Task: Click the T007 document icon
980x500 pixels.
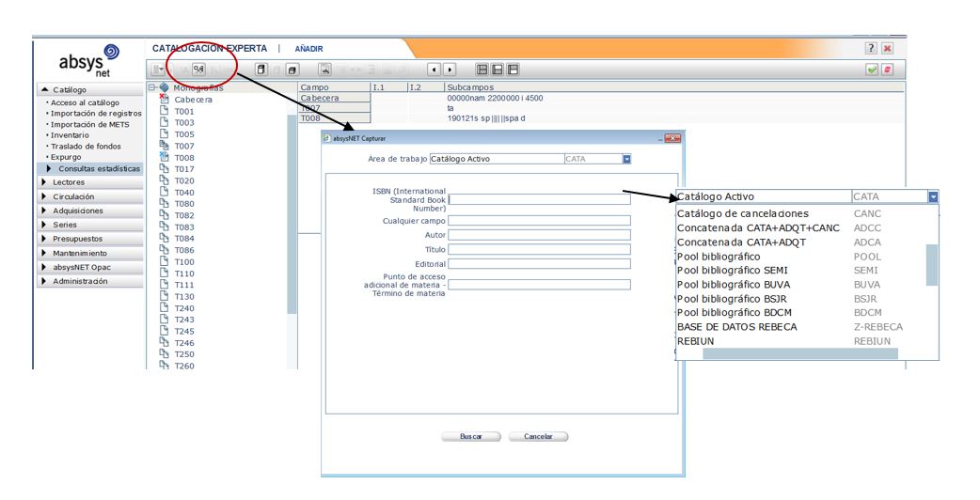Action: 164,145
